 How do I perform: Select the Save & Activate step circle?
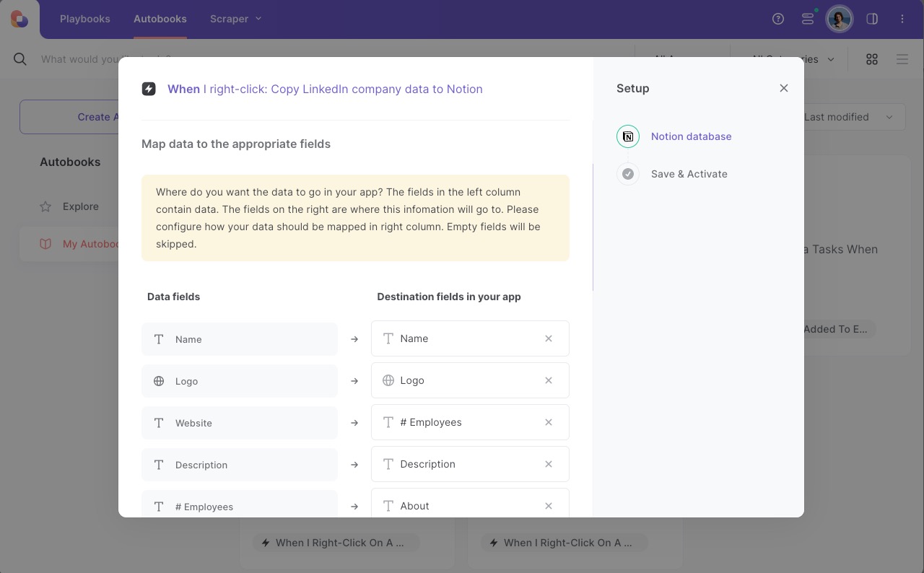point(628,174)
